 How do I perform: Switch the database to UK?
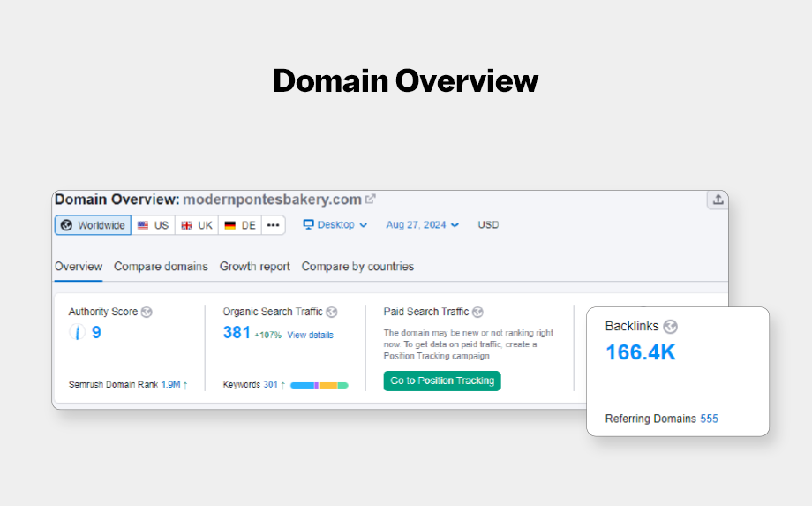coord(197,225)
